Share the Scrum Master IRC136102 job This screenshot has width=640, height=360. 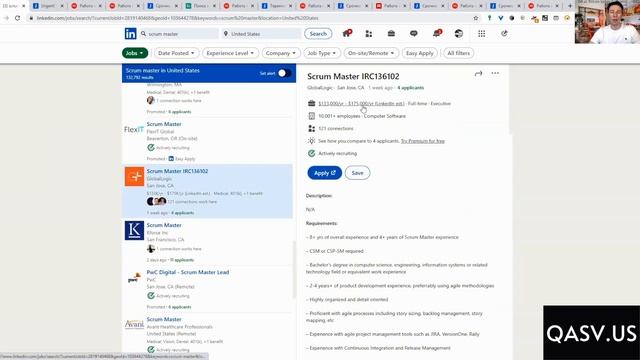[478, 73]
